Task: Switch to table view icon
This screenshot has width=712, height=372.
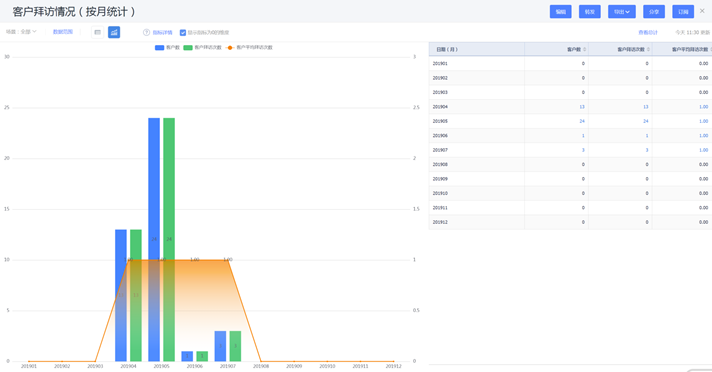Action: pyautogui.click(x=97, y=32)
